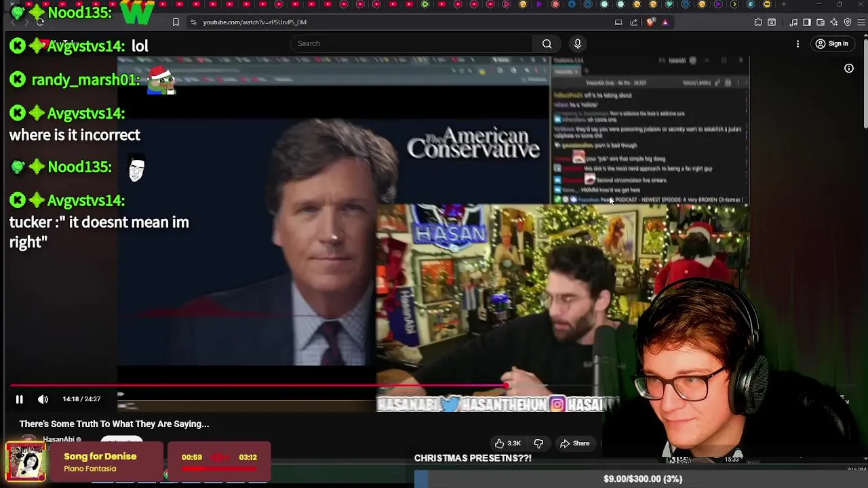Screen dimensions: 868x488
Task: Activate voice search microphone icon
Action: pyautogui.click(x=578, y=43)
